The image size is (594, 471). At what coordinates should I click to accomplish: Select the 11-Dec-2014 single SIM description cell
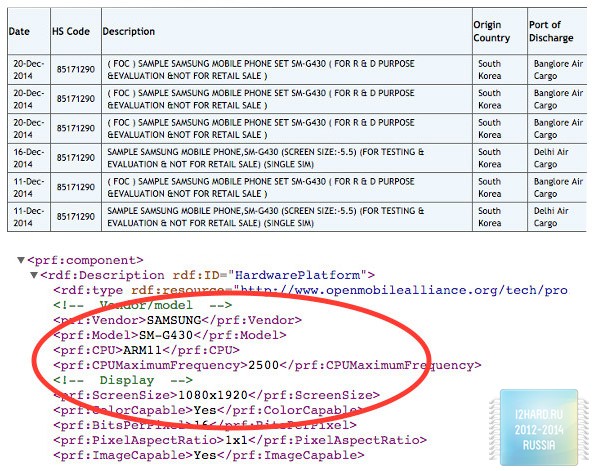click(287, 217)
